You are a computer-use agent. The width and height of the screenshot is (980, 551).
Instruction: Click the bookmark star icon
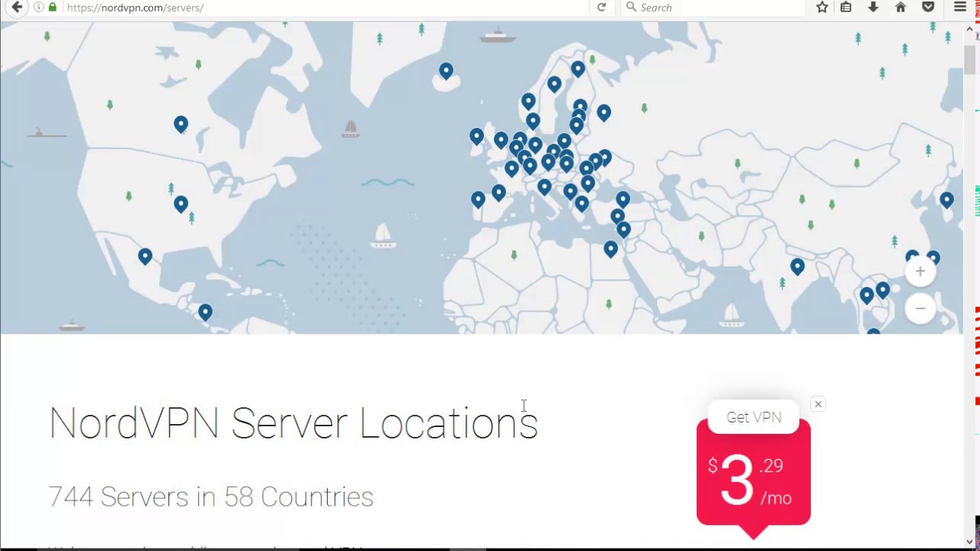(822, 7)
